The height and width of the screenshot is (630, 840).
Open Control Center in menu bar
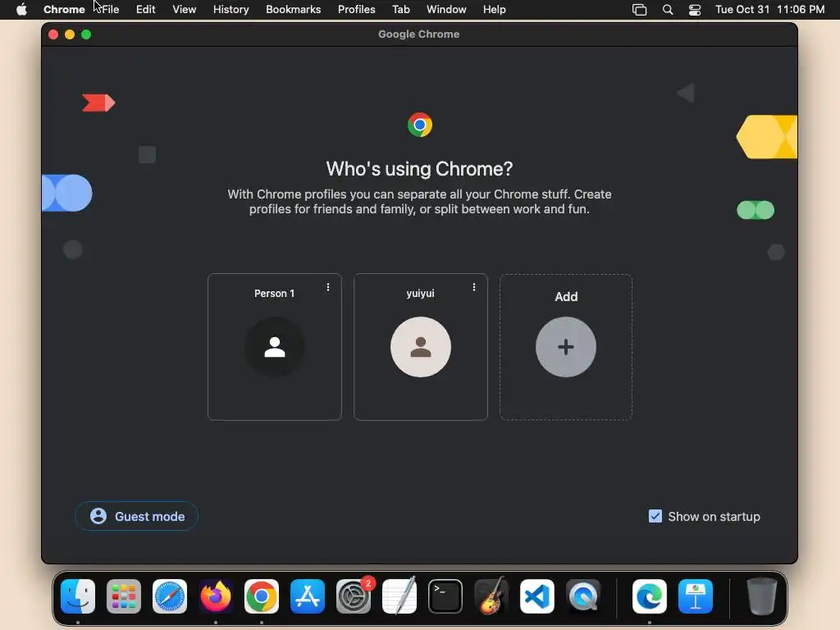pyautogui.click(x=695, y=10)
